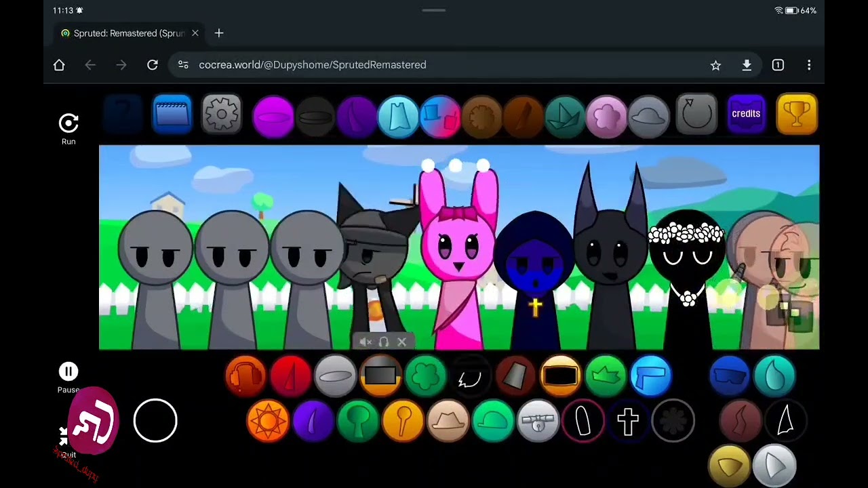This screenshot has width=868, height=488.
Task: Close the Spruted: Remastered tab
Action: coord(195,33)
